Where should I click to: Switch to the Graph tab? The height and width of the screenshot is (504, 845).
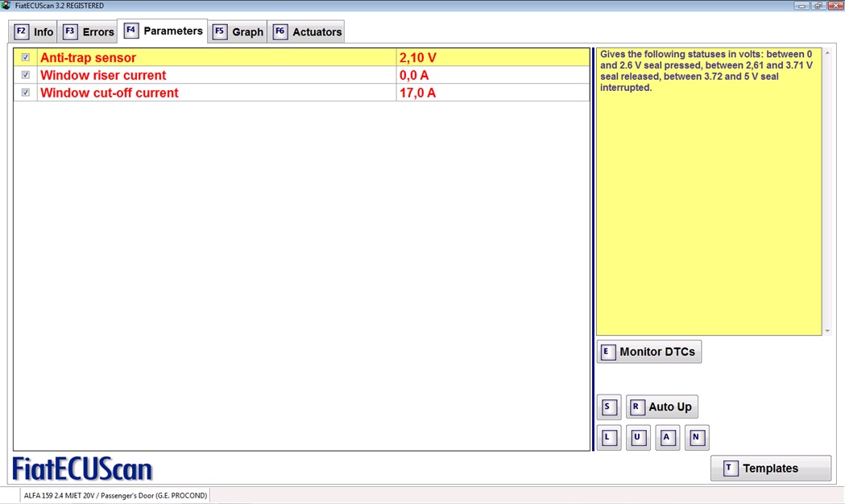[238, 32]
